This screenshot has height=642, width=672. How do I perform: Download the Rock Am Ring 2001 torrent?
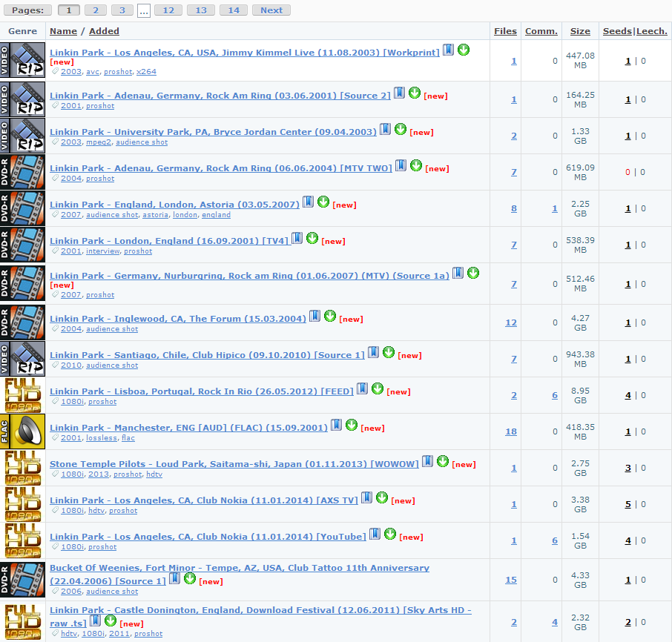coord(415,93)
